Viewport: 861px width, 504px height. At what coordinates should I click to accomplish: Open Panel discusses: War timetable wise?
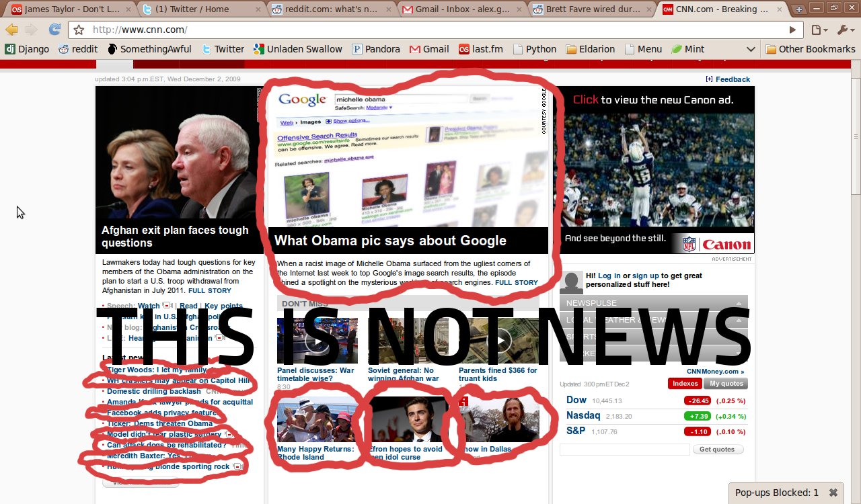(x=315, y=374)
